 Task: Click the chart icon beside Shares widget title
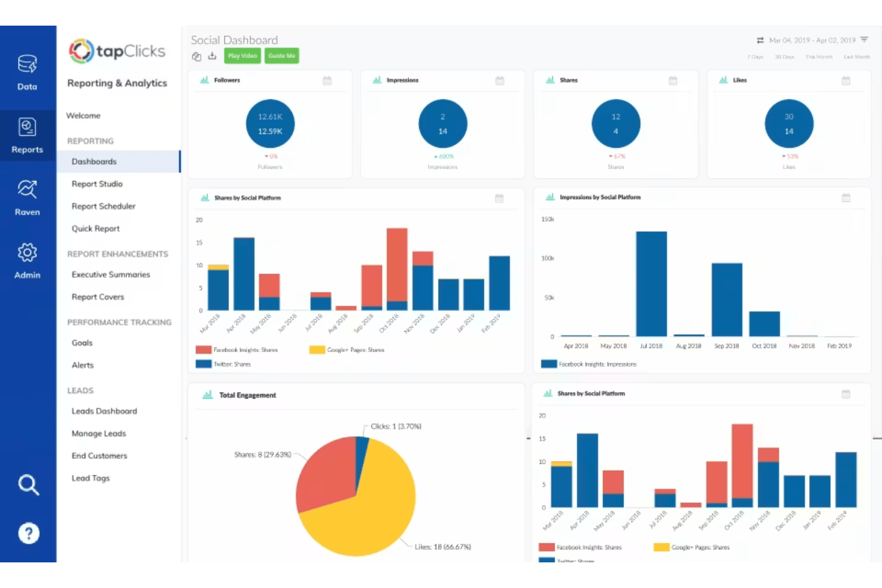(550, 80)
